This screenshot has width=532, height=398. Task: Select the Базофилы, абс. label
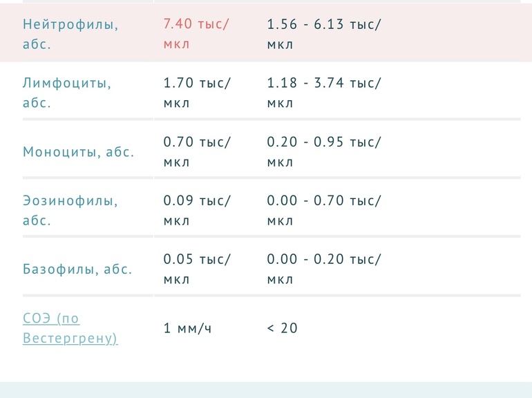(x=77, y=269)
